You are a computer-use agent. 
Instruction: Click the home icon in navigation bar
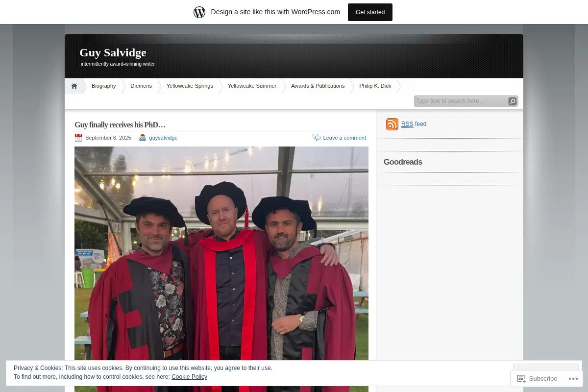[x=74, y=86]
